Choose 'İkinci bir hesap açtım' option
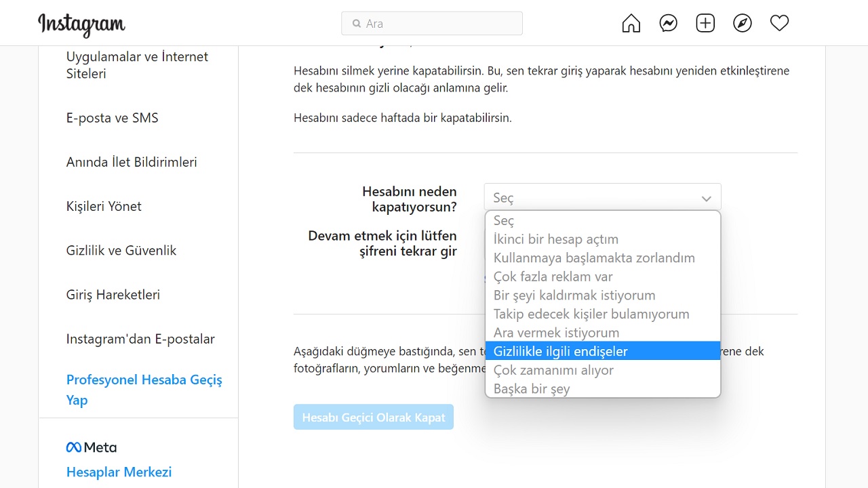 603,239
